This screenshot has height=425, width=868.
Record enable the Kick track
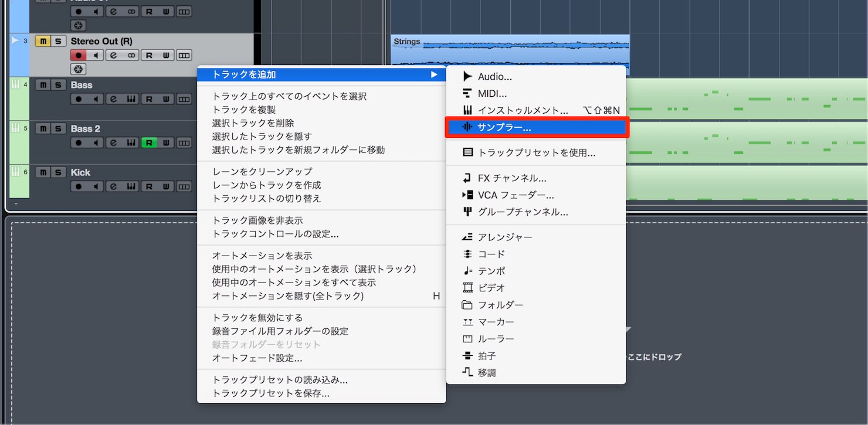coord(78,186)
